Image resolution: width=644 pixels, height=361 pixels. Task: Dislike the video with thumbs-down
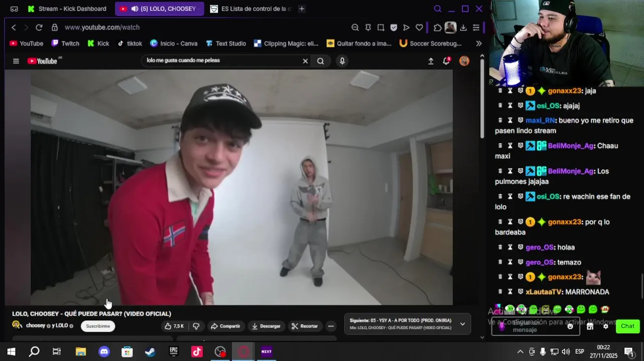click(x=196, y=326)
